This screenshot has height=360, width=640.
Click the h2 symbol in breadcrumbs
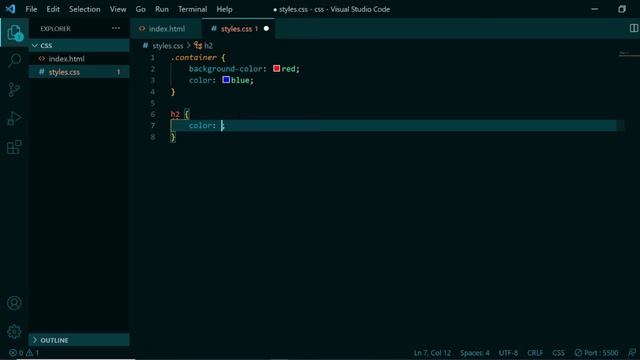click(x=203, y=45)
